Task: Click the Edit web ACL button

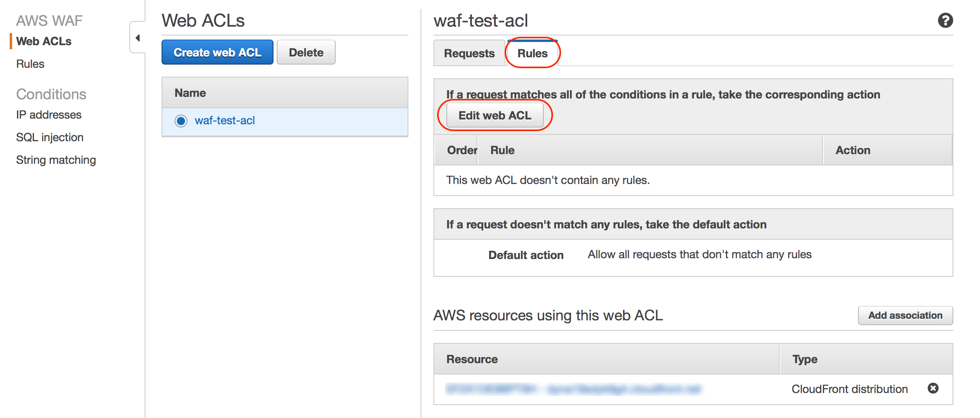Action: pos(495,115)
